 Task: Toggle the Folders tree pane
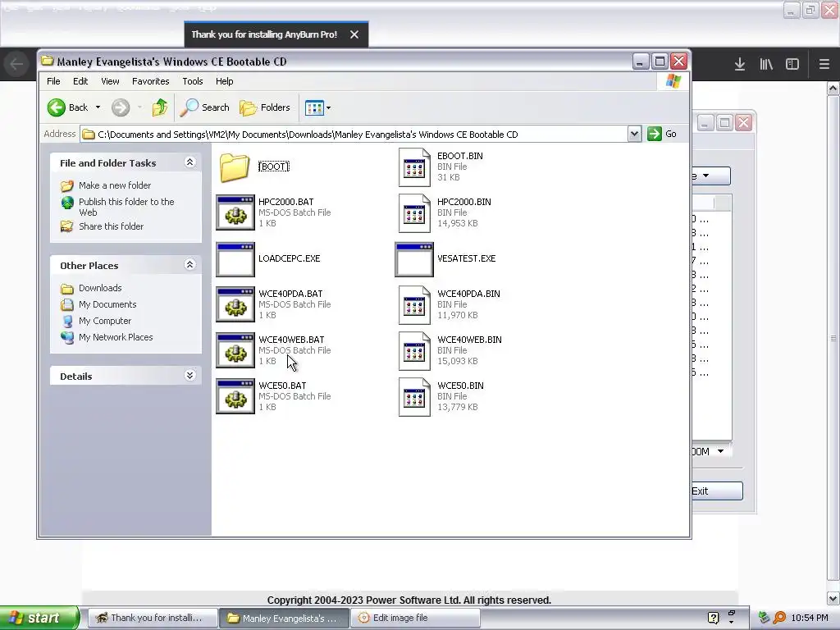tap(265, 107)
